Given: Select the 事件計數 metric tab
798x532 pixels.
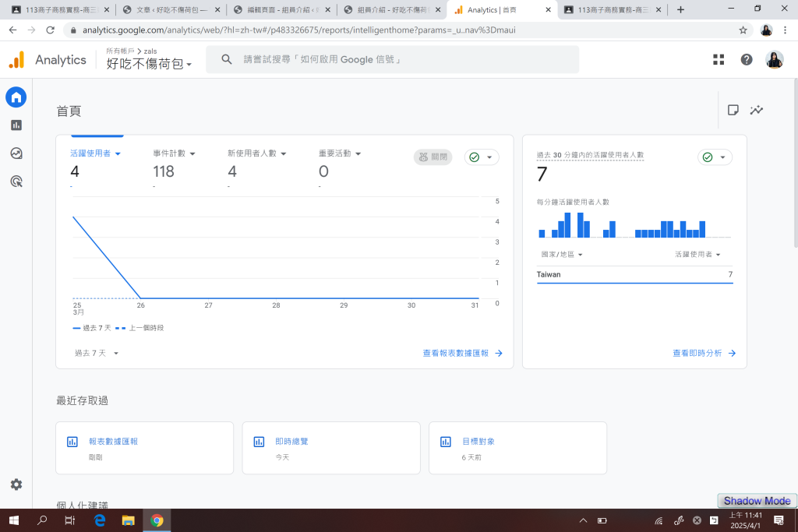Looking at the screenshot, I should point(174,153).
